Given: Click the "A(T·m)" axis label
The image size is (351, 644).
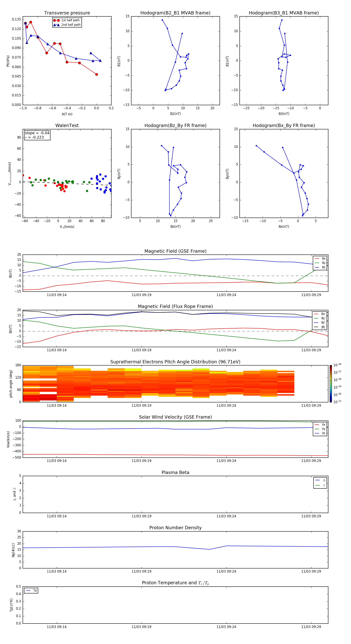Looking at the screenshot, I should (x=67, y=114).
